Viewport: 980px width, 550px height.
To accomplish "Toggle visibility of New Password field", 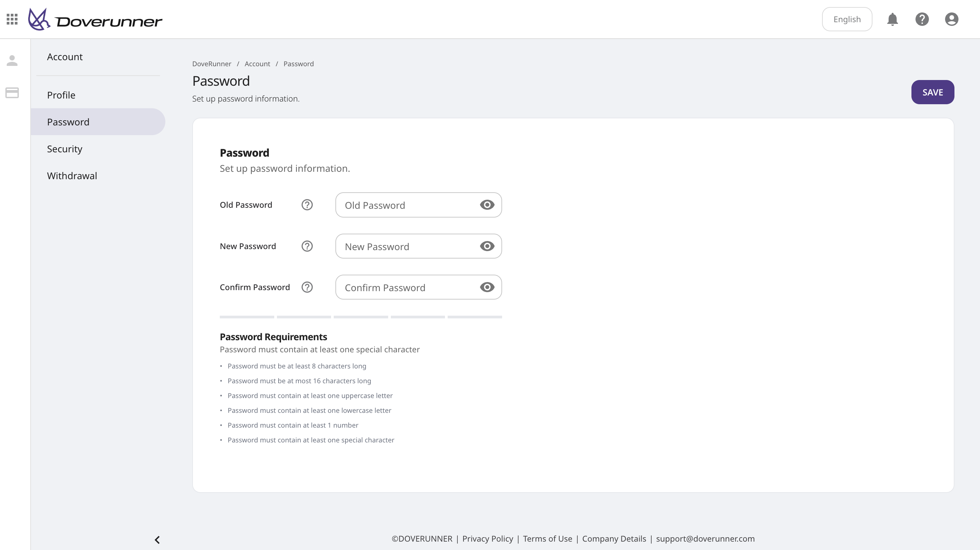I will click(x=487, y=246).
